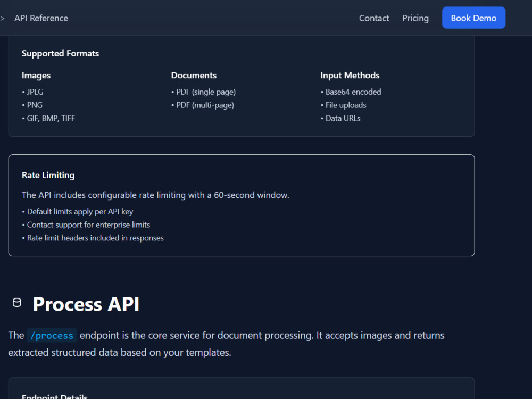Click the File uploads item
Image resolution: width=532 pixels, height=399 pixels.
[x=343, y=105]
